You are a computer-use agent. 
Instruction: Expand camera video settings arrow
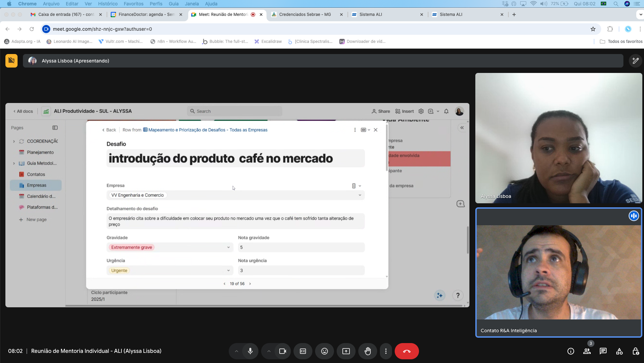point(269,351)
